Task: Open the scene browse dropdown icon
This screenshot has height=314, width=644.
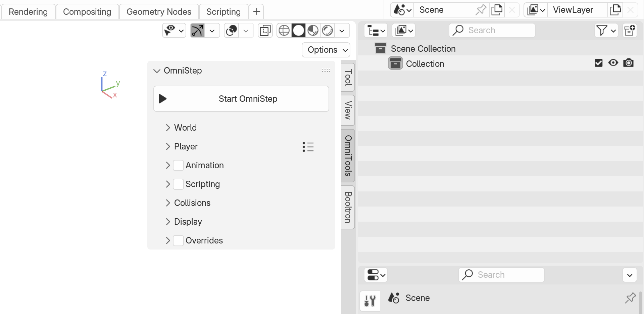Action: (402, 10)
